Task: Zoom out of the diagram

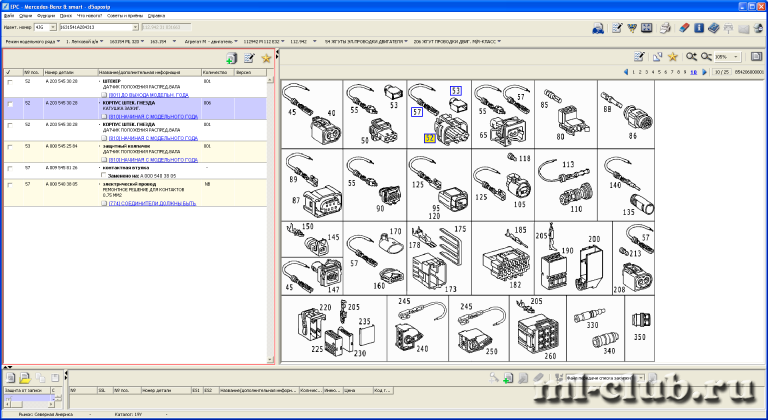Action: [706, 57]
